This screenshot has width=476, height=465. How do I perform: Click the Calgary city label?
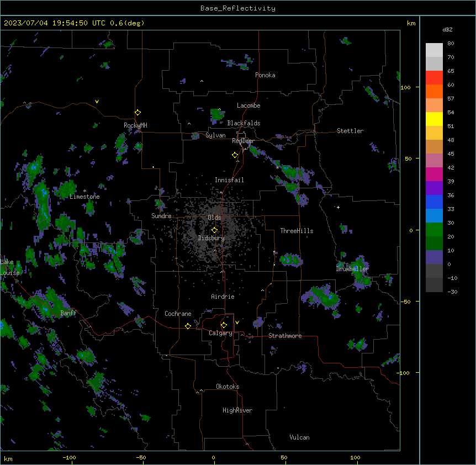pyautogui.click(x=220, y=333)
